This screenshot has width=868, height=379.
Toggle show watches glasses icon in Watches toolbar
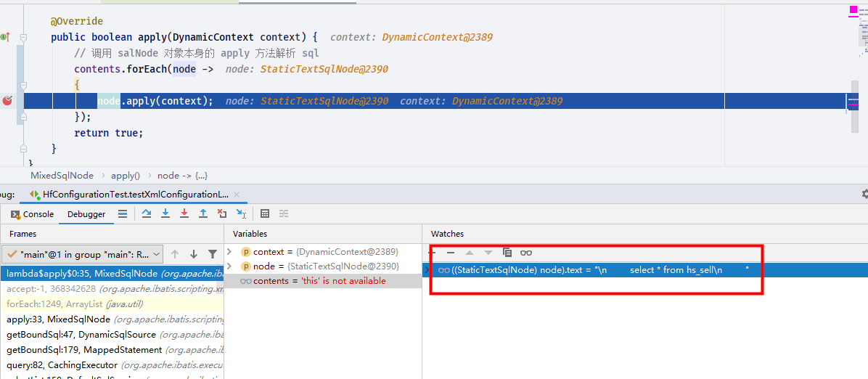526,253
